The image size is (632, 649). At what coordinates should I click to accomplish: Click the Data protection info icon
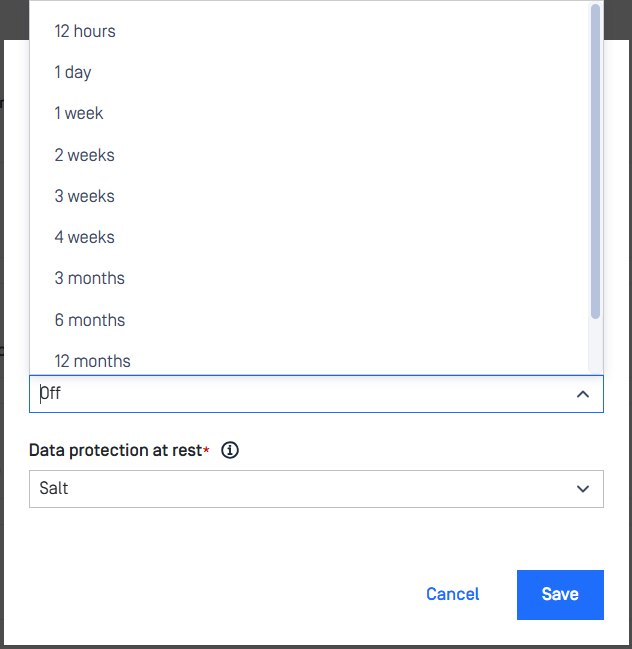pos(230,450)
